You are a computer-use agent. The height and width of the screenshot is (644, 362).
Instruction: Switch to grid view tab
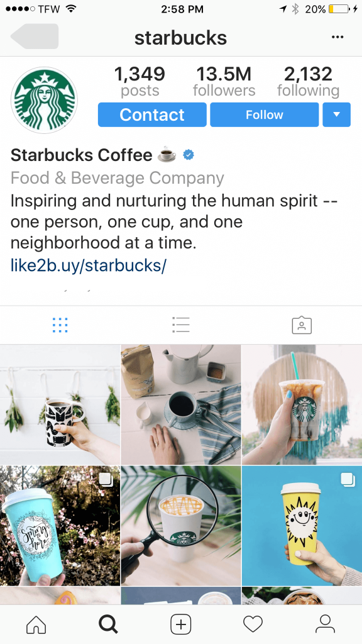[60, 325]
